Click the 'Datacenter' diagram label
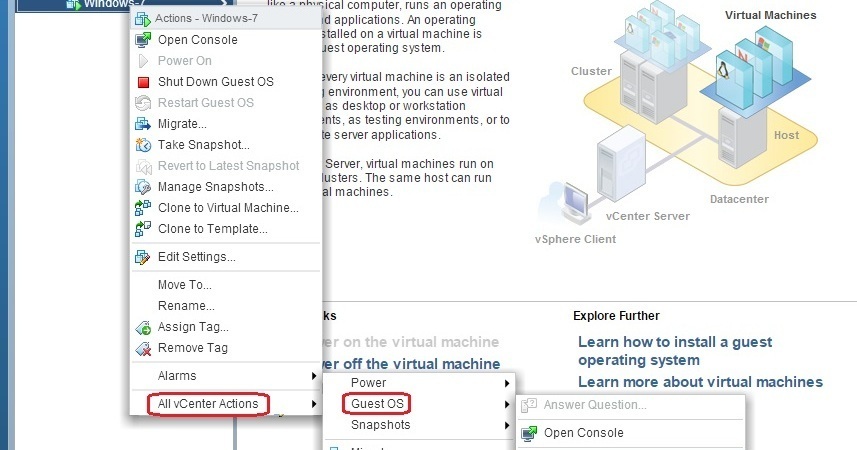 739,200
